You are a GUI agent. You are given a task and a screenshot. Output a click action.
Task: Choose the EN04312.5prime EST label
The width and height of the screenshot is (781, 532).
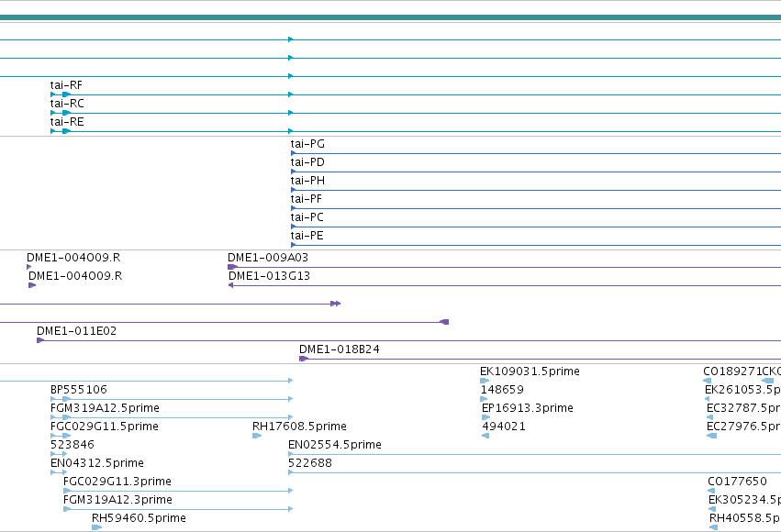pyautogui.click(x=97, y=463)
